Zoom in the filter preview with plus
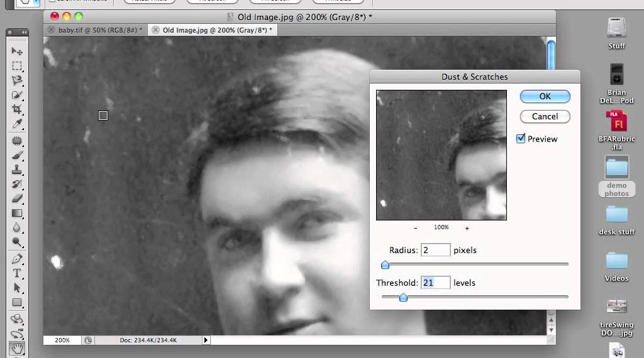This screenshot has height=358, width=644. click(x=467, y=228)
